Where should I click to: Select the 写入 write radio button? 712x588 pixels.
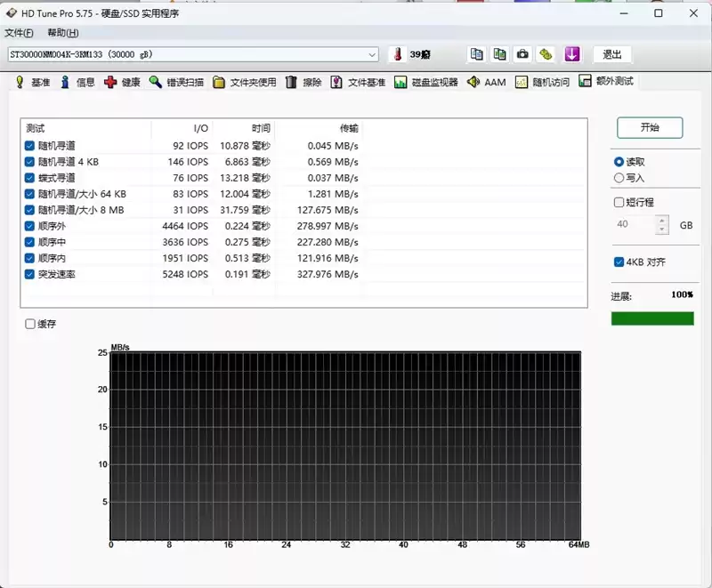[619, 177]
